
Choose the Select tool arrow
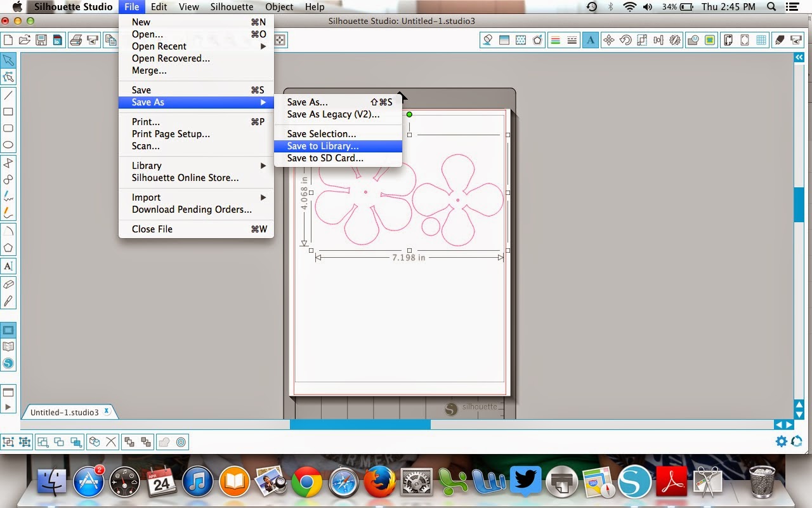pyautogui.click(x=8, y=60)
